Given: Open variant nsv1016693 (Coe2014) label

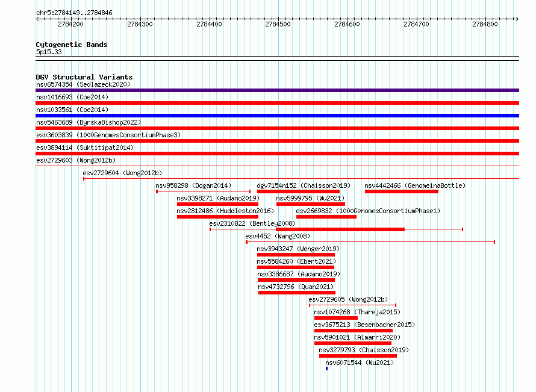Looking at the screenshot, I should click(x=72, y=97).
